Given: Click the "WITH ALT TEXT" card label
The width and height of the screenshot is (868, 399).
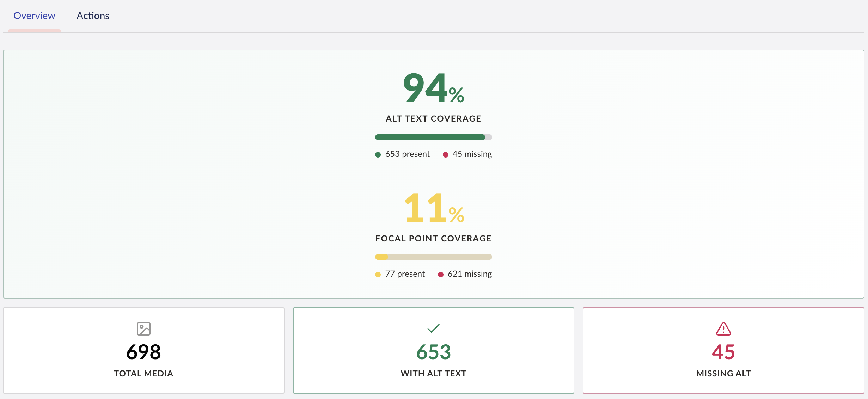Looking at the screenshot, I should pyautogui.click(x=433, y=374).
